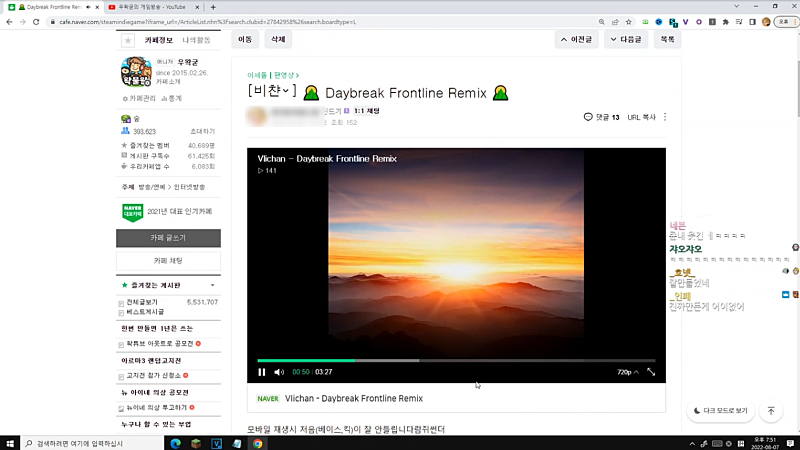Switch to the 나의활동 tab

(194, 40)
